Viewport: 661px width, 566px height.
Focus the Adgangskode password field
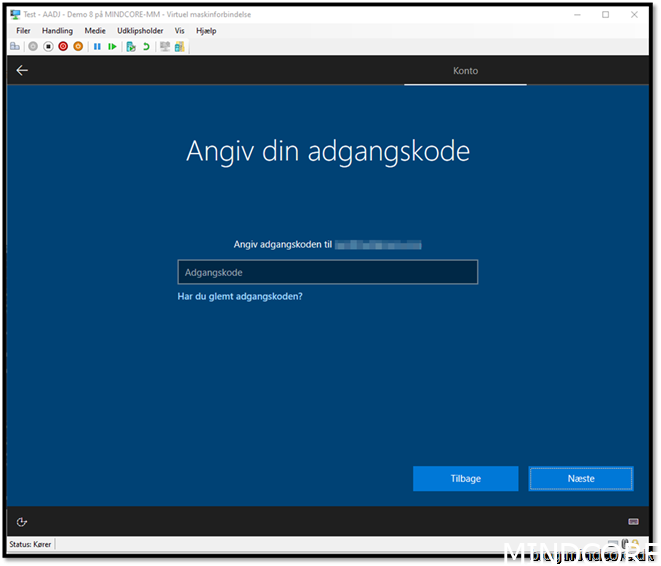coord(327,272)
